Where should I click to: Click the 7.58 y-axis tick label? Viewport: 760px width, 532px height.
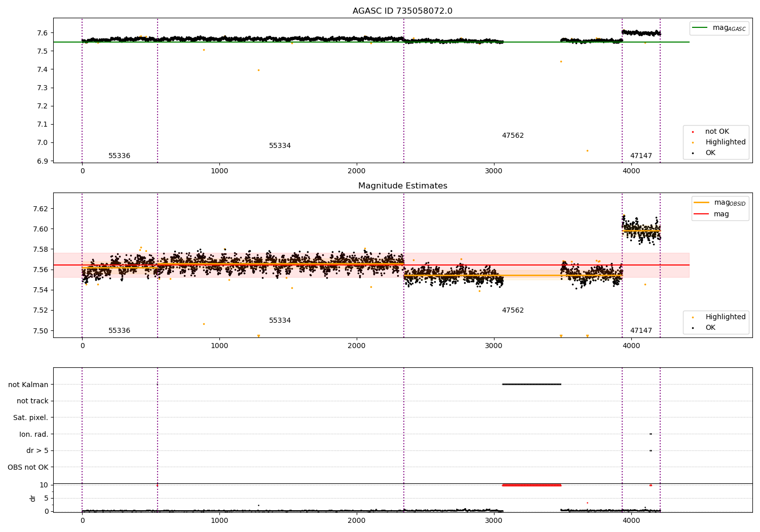coord(41,249)
